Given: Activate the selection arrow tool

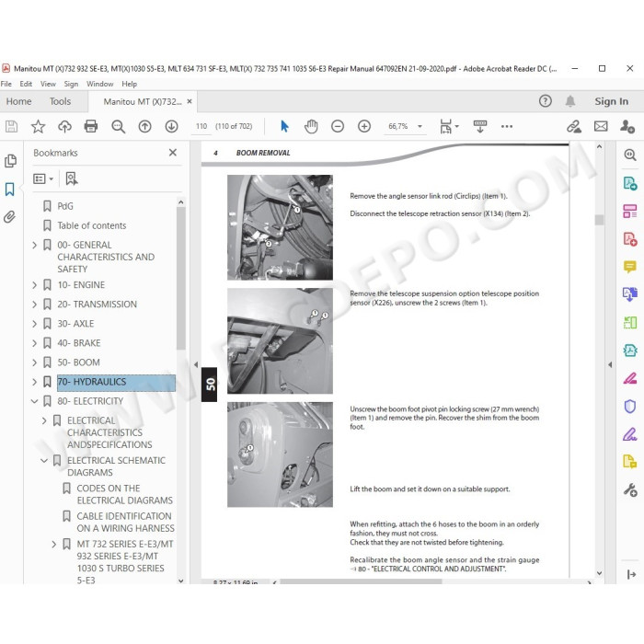Looking at the screenshot, I should [x=284, y=127].
